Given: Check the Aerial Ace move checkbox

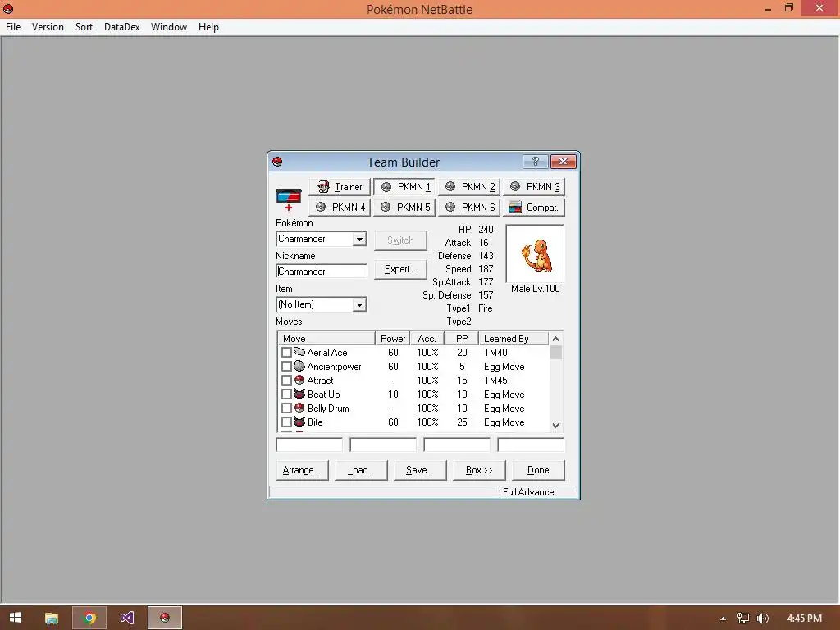Looking at the screenshot, I should pos(286,353).
